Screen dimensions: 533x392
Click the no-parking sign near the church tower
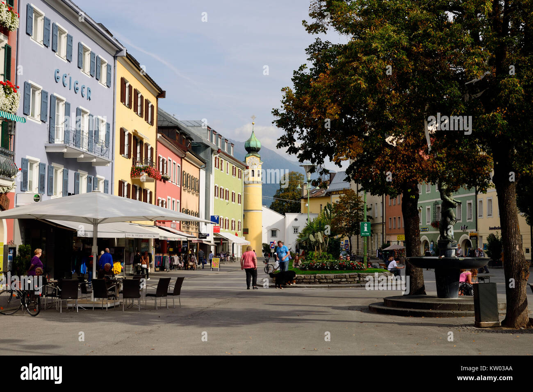click(273, 245)
